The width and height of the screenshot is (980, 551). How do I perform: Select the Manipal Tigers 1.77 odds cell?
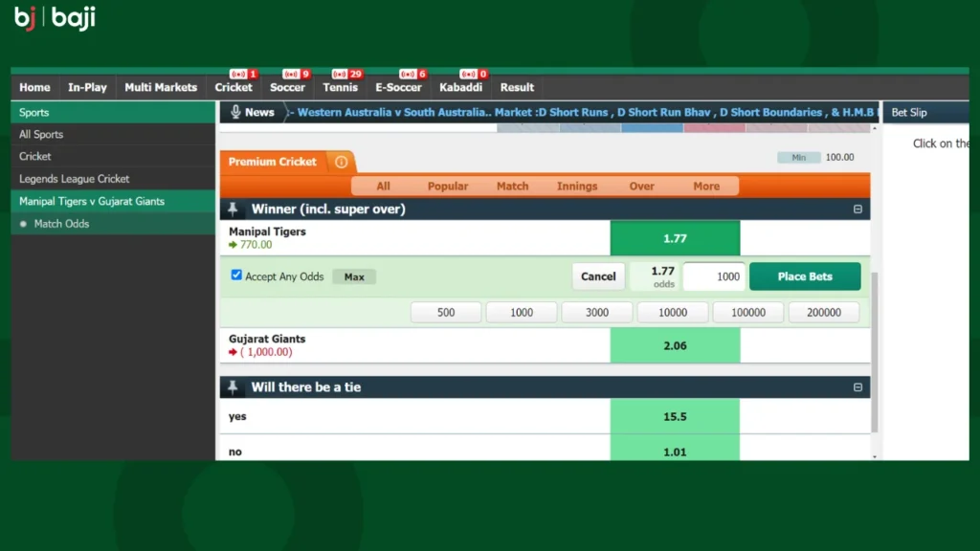tap(675, 238)
